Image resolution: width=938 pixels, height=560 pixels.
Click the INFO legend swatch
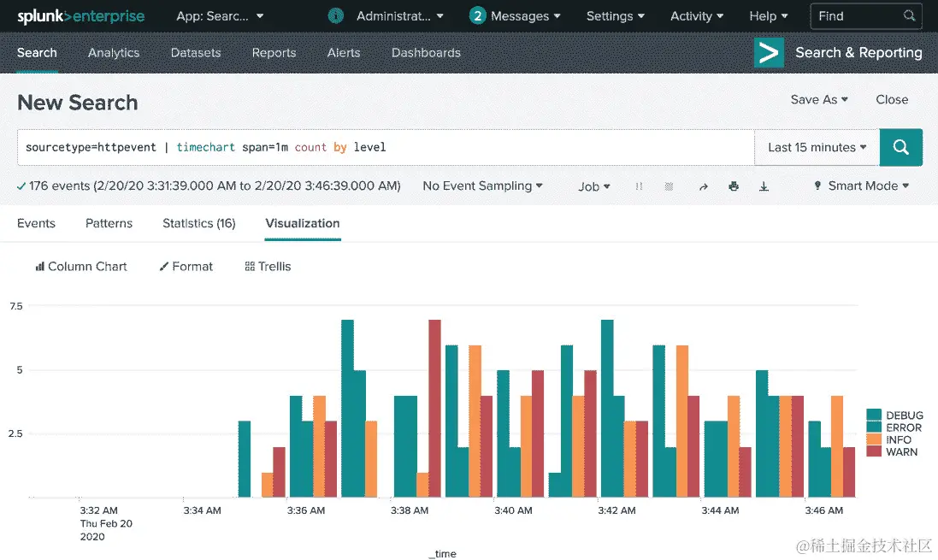(x=873, y=439)
